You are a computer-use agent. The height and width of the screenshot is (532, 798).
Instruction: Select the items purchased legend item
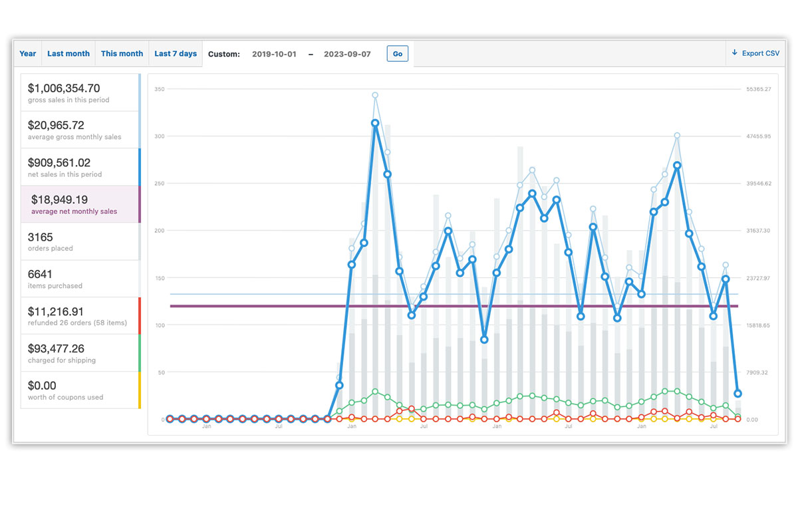[80, 279]
